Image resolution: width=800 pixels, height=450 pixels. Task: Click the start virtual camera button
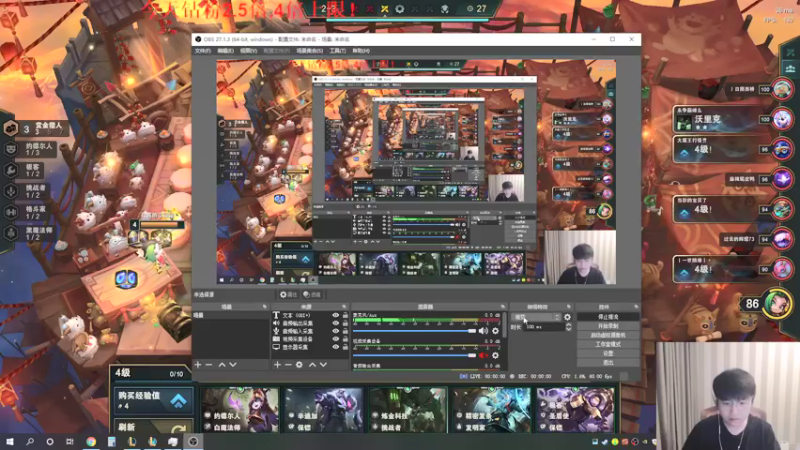point(608,335)
